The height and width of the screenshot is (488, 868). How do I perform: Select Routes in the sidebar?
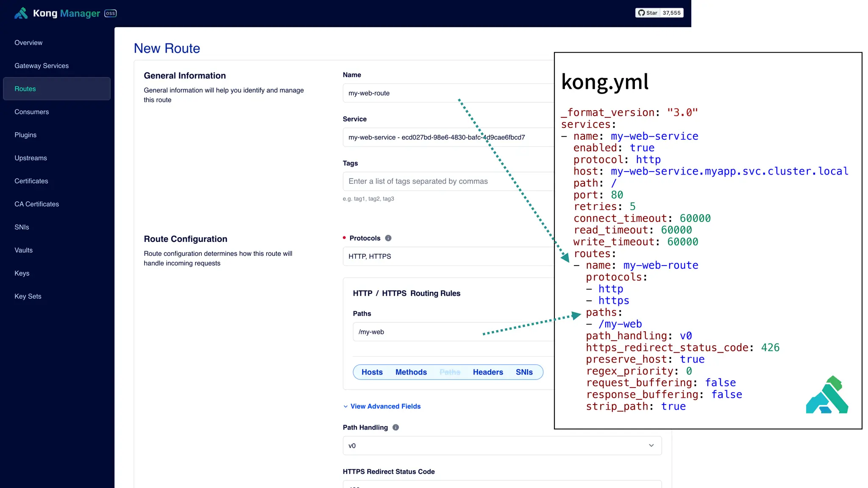[57, 89]
